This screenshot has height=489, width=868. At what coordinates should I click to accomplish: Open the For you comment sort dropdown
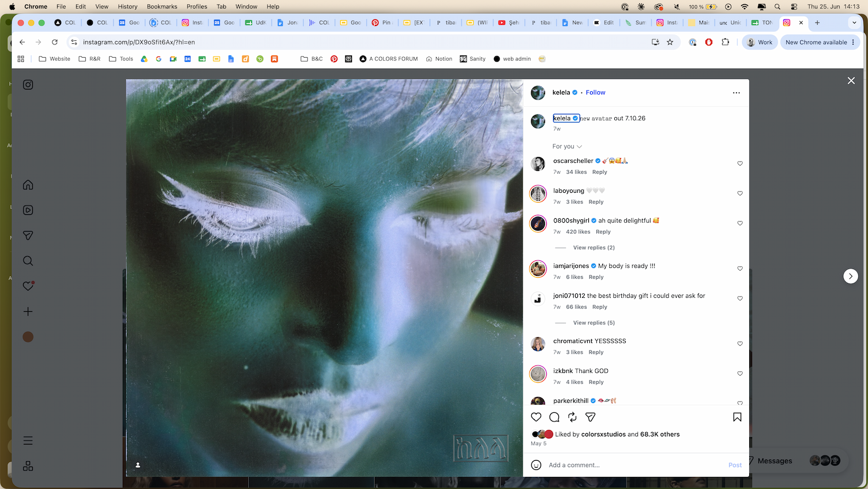point(568,147)
